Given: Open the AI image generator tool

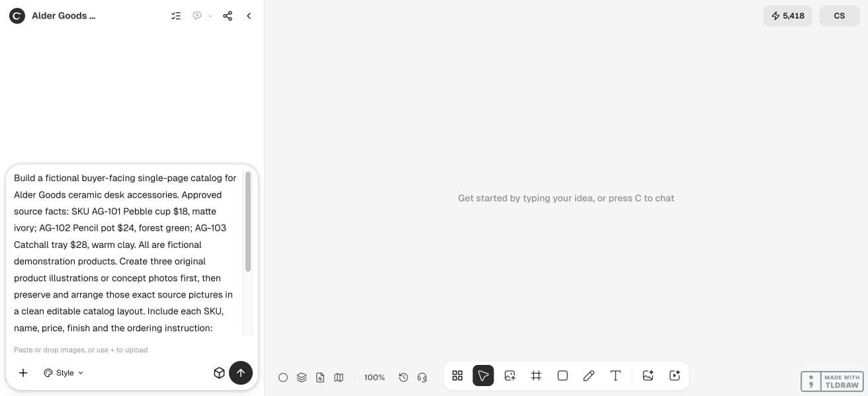Looking at the screenshot, I should [x=648, y=376].
